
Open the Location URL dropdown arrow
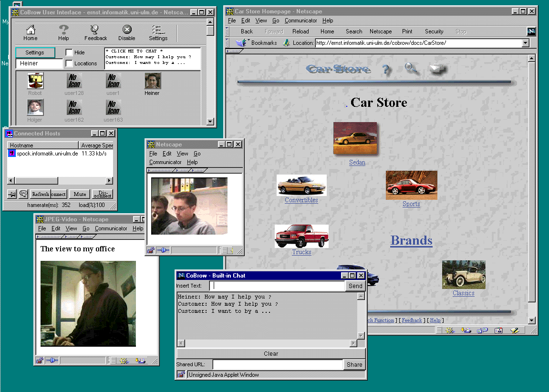526,43
